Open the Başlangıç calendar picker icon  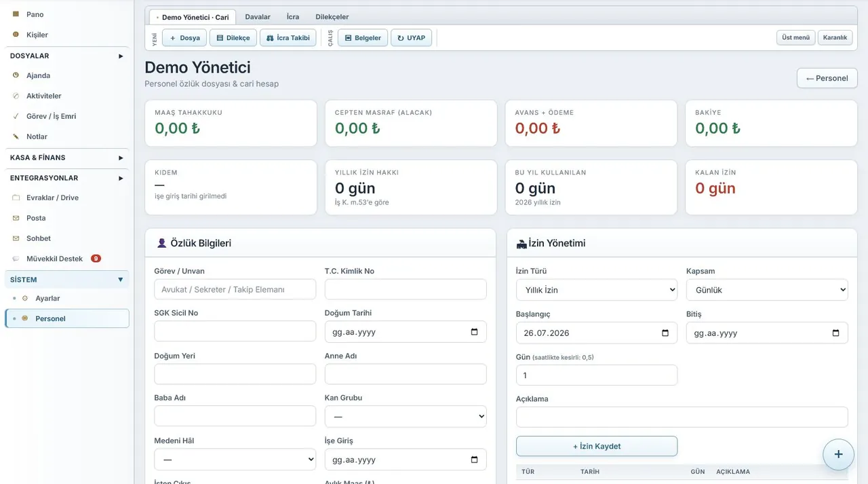coord(665,333)
